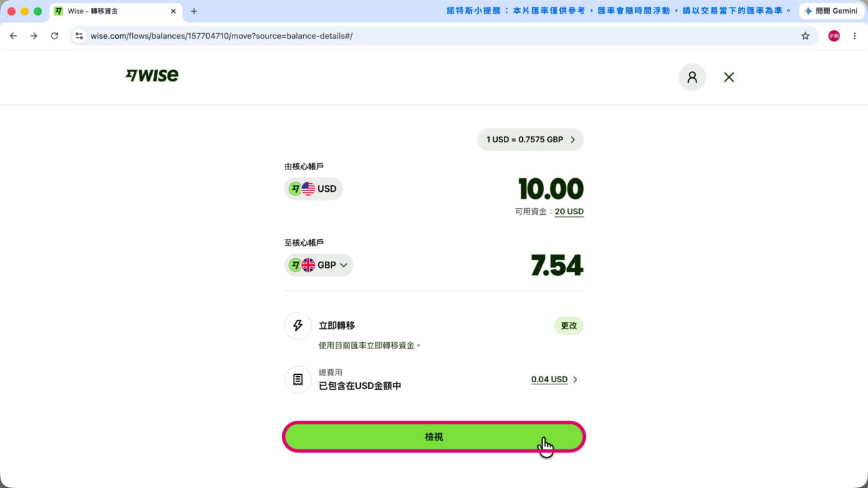Click the 10.00 source amount field

(x=551, y=189)
